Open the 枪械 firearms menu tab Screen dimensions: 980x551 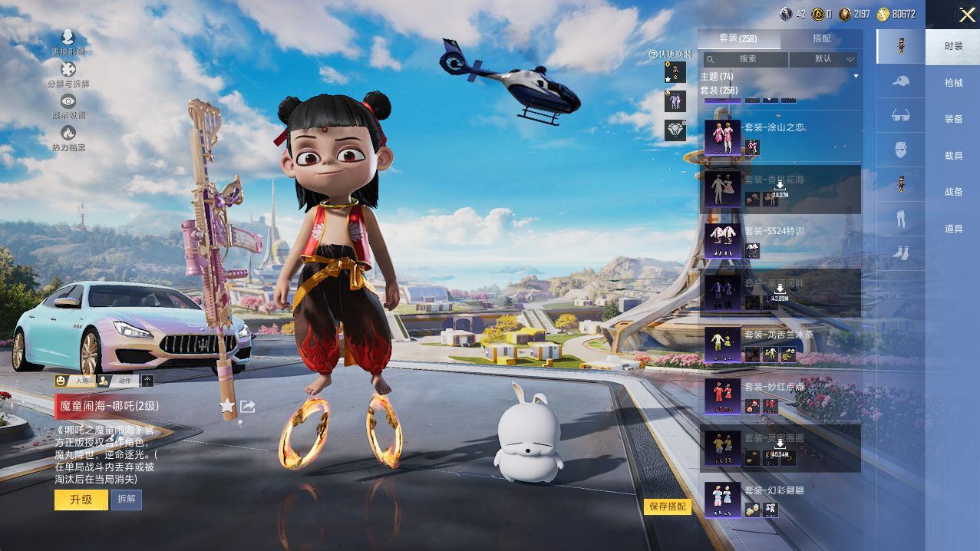[953, 83]
